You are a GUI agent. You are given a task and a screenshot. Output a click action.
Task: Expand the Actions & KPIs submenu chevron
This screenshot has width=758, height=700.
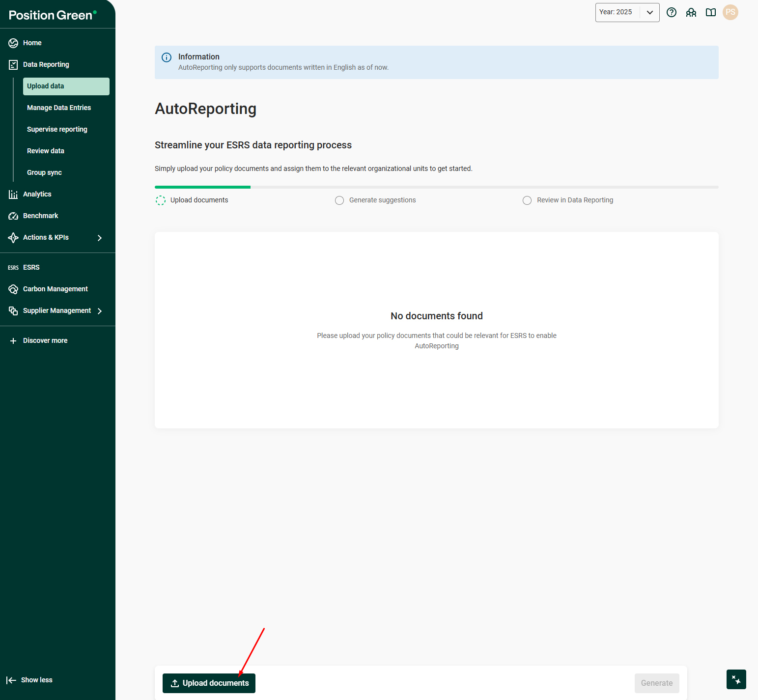coord(100,238)
